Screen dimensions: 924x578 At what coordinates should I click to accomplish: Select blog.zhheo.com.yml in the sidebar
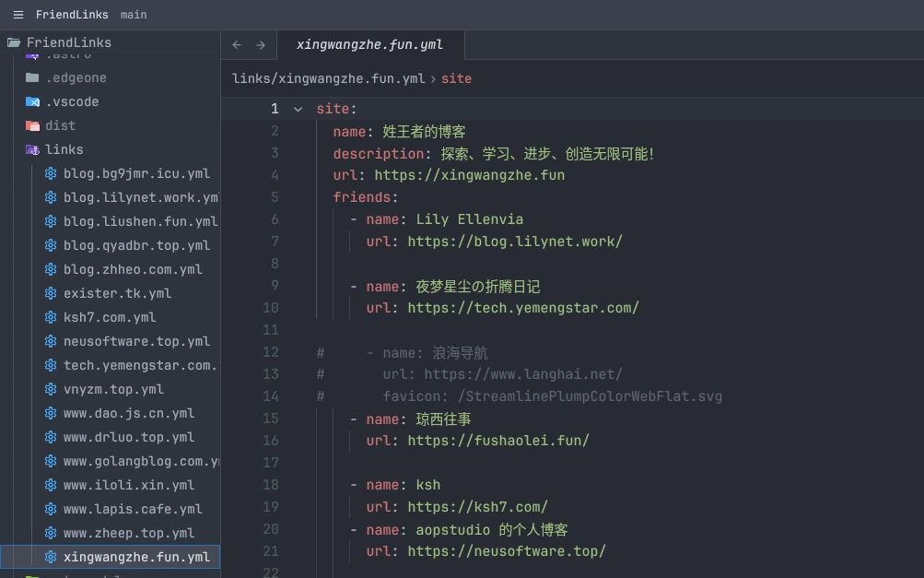(x=133, y=269)
